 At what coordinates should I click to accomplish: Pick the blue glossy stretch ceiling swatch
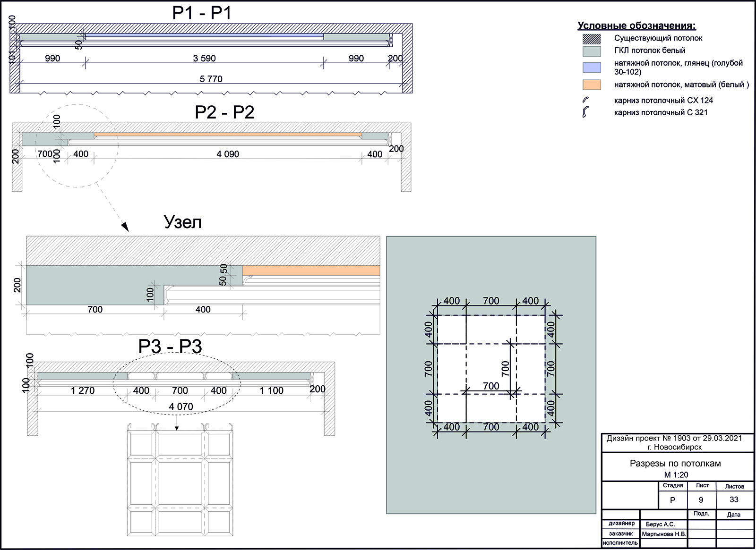coord(592,67)
